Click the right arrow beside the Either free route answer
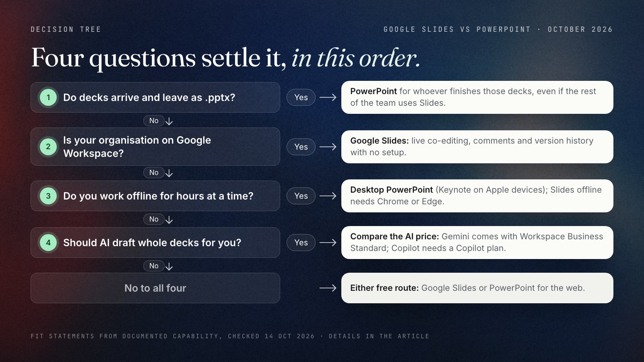Screen dimensions: 644x362 point(328,288)
